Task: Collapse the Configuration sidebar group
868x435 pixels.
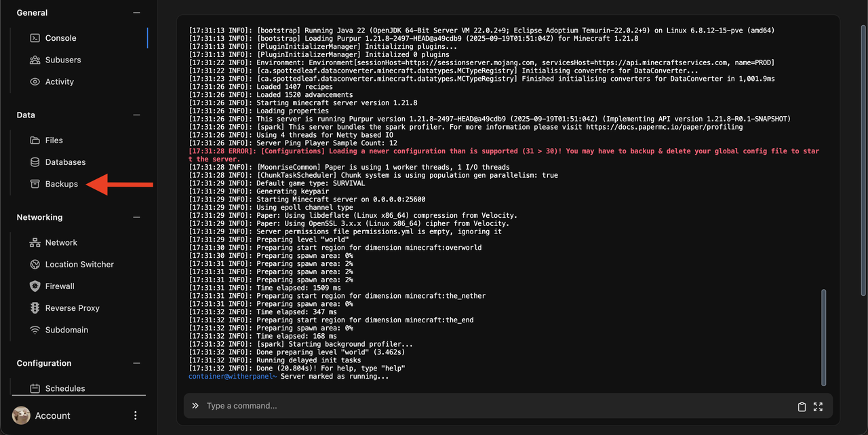Action: click(x=136, y=363)
